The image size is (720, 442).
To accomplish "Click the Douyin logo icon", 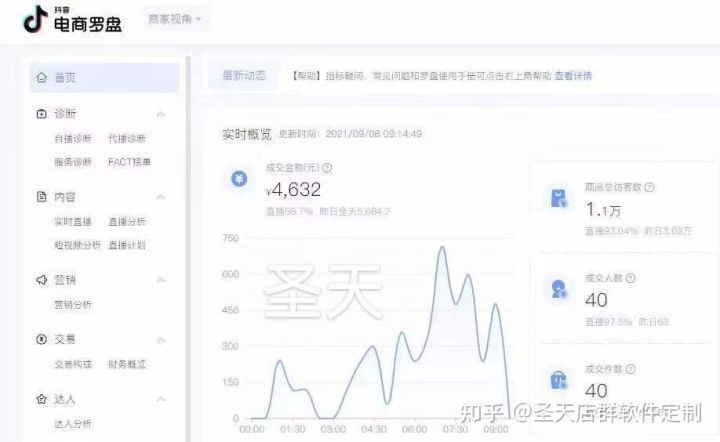I will coord(35,19).
